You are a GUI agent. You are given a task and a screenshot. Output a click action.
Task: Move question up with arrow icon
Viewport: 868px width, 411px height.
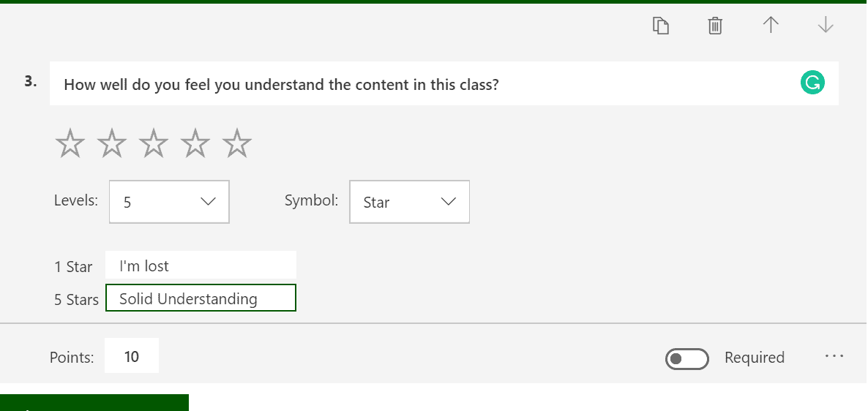[771, 25]
